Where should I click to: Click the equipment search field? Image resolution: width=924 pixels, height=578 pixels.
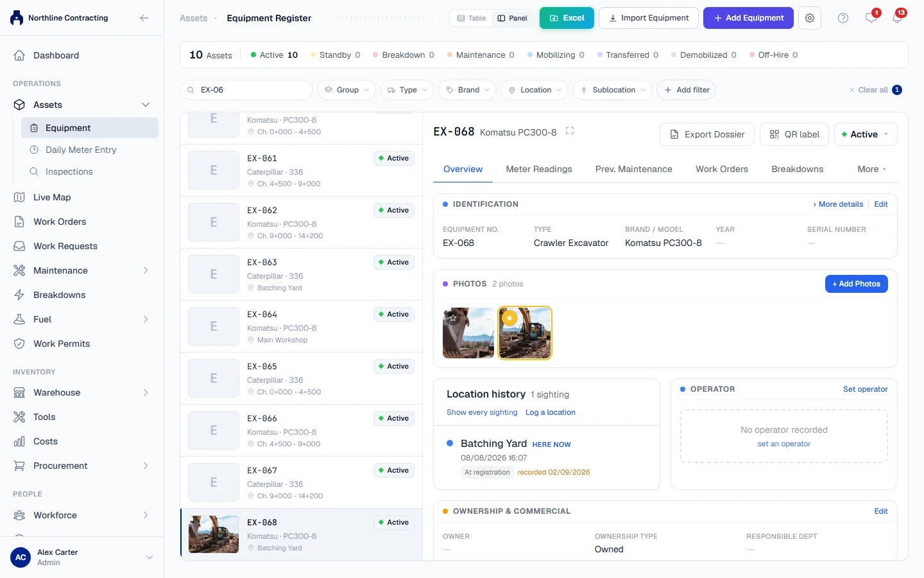click(246, 90)
